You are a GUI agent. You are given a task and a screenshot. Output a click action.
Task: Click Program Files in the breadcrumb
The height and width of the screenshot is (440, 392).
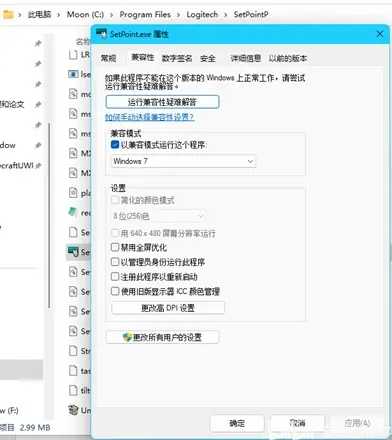pos(145,15)
